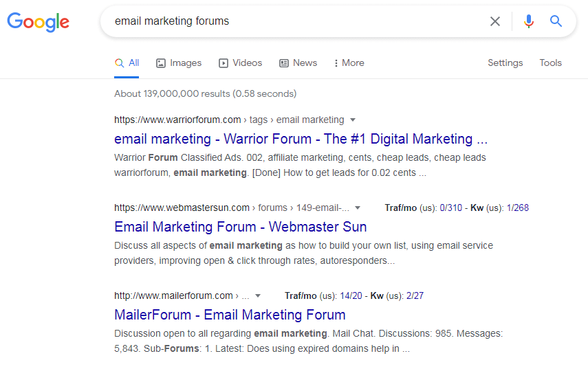Open search Settings

coord(505,63)
